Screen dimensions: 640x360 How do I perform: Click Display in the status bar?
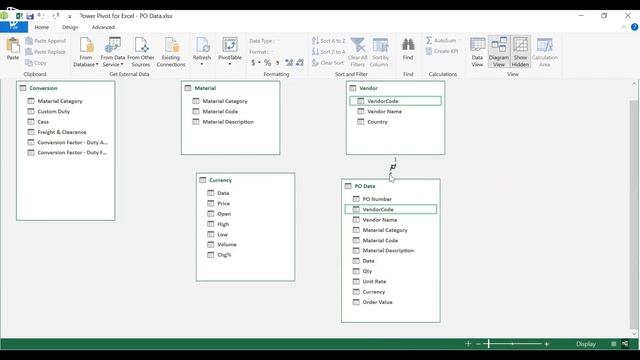point(586,344)
